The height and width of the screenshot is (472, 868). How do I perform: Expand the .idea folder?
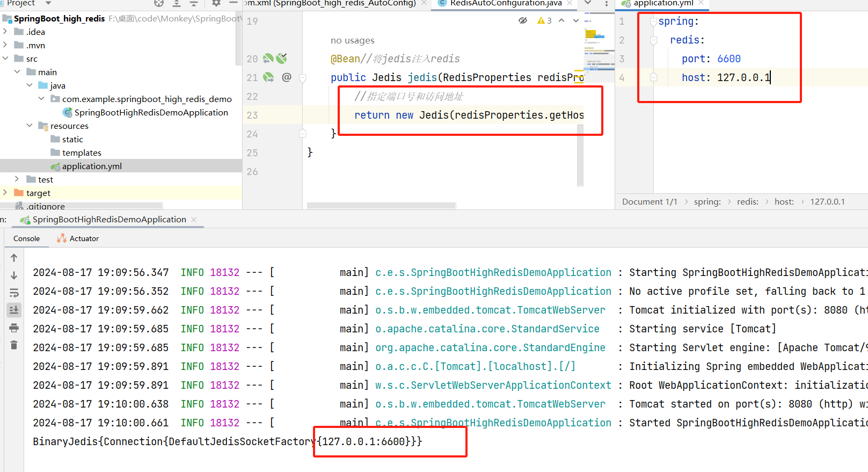click(5, 32)
